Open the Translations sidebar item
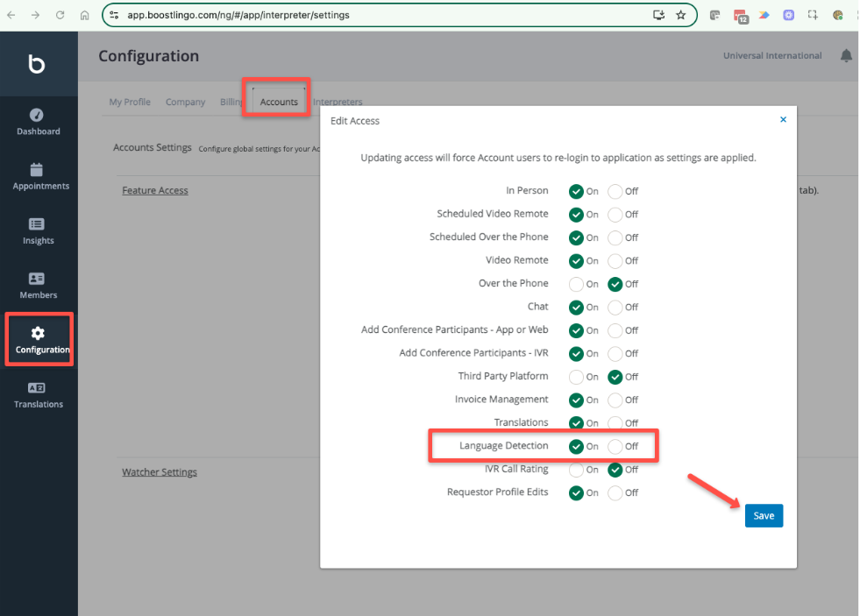860x616 pixels. [x=38, y=393]
